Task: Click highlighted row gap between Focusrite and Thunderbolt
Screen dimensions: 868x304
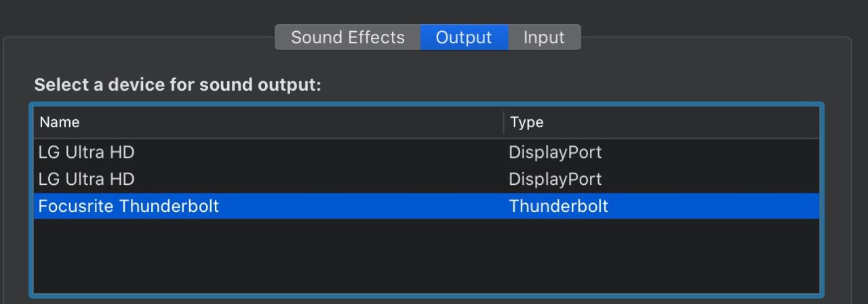Action: 359,207
